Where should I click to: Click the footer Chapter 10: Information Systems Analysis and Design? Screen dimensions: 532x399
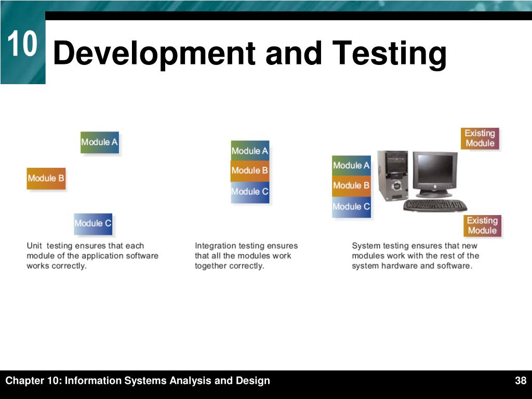(x=137, y=381)
